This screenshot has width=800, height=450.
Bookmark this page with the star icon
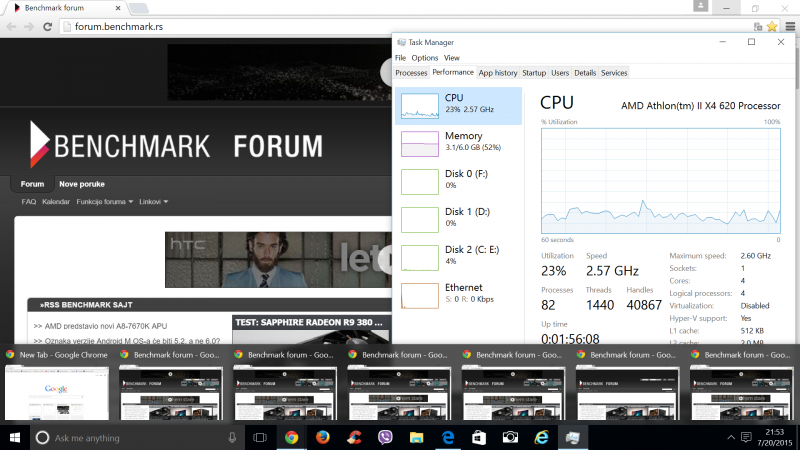pos(772,27)
